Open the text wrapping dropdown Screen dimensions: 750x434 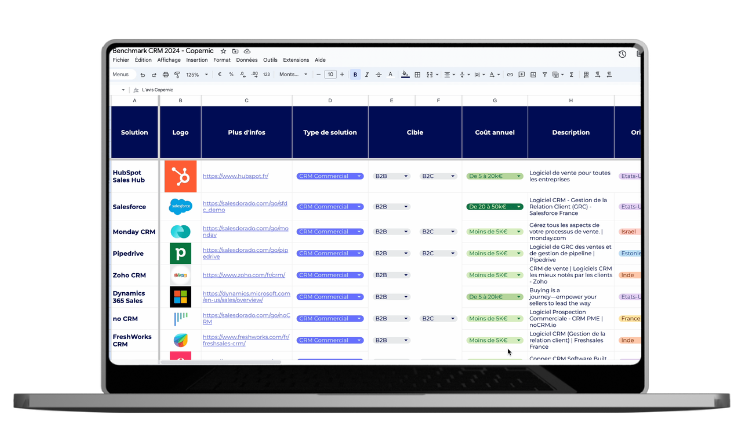pos(479,75)
